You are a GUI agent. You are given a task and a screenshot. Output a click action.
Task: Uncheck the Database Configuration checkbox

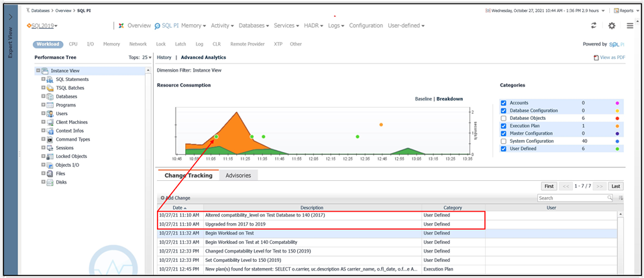click(504, 111)
